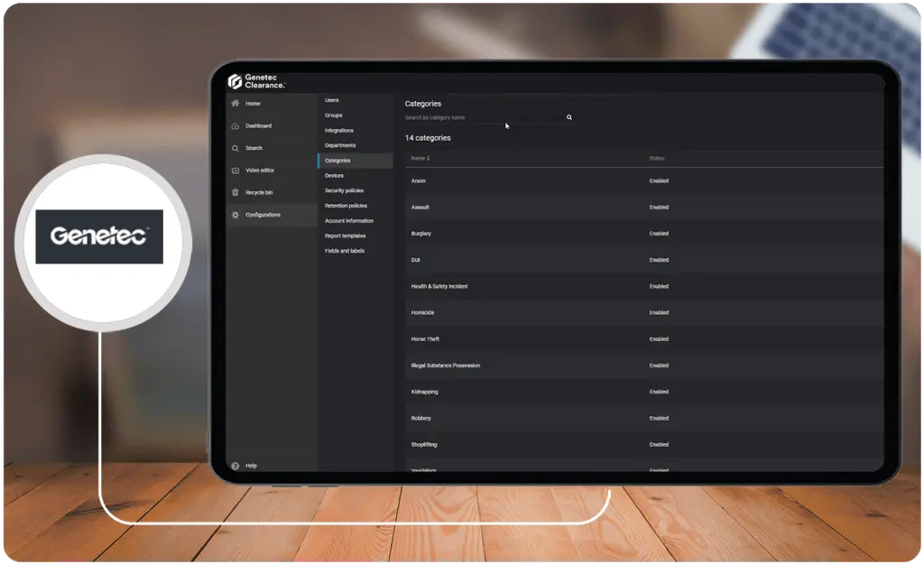The width and height of the screenshot is (924, 565).
Task: Click the Configurations gear icon
Action: [236, 215]
